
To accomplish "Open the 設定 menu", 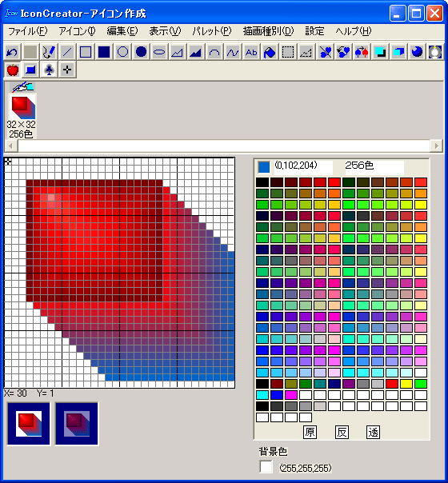I will pos(314,31).
